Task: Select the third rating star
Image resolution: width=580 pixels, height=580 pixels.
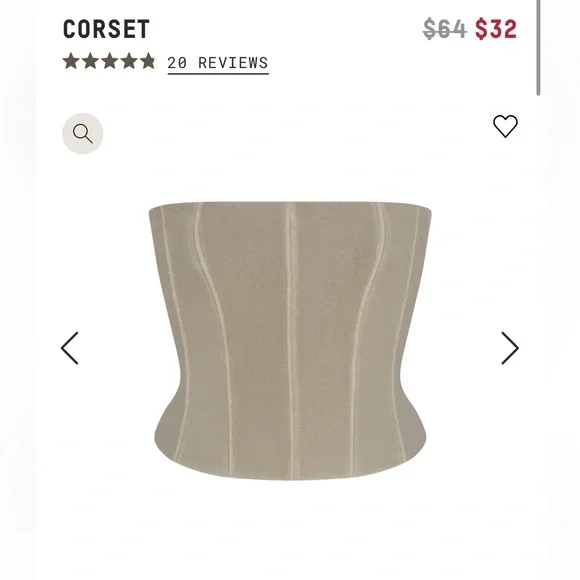Action: [110, 61]
